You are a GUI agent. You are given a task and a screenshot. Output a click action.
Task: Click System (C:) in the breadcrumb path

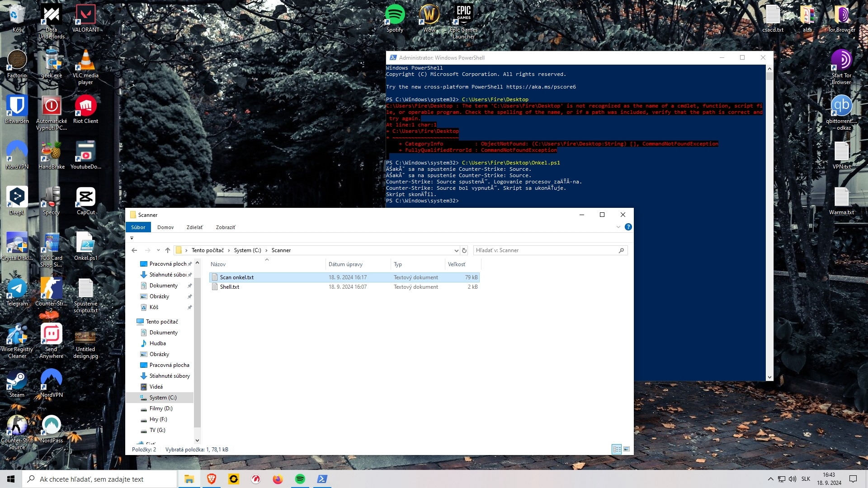[247, 250]
